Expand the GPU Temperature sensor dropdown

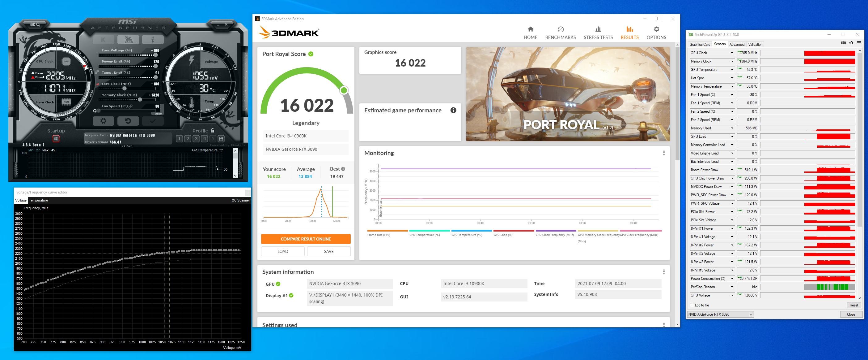coord(732,70)
